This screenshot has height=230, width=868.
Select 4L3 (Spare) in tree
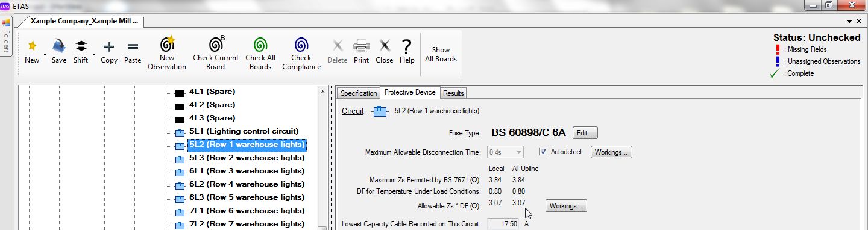pyautogui.click(x=212, y=118)
